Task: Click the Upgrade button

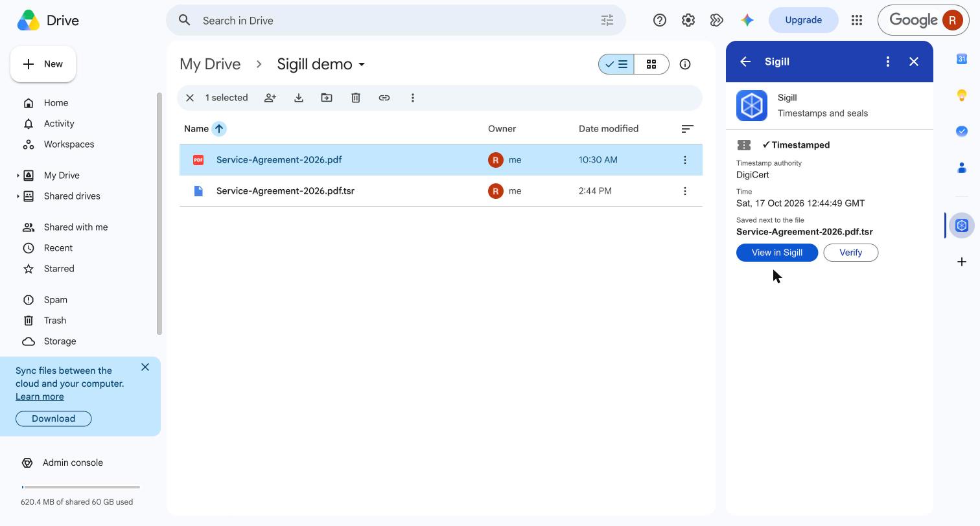Action: pyautogui.click(x=804, y=20)
